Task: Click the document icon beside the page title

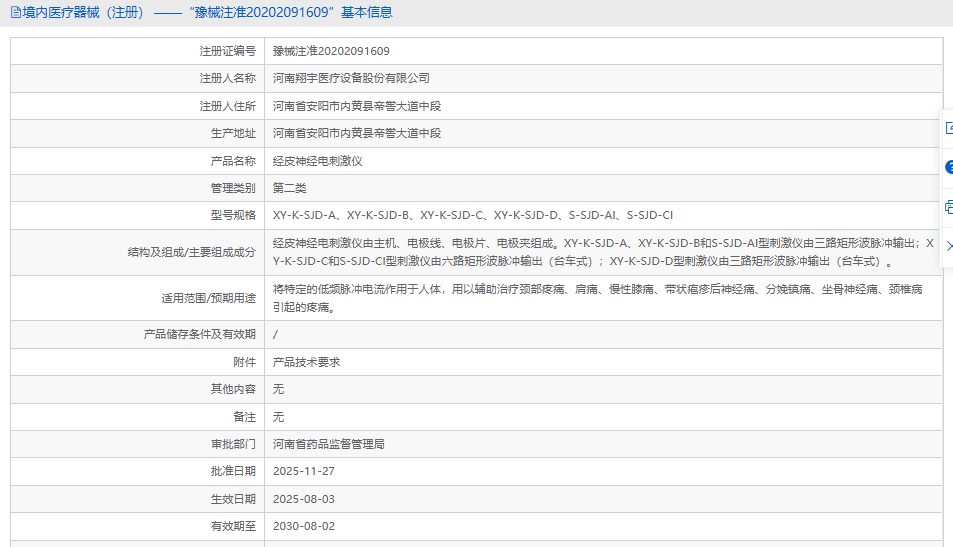Action: [x=16, y=12]
